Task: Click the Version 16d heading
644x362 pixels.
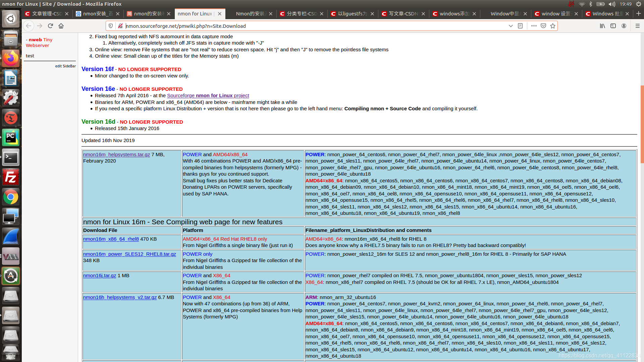Action: pos(98,122)
